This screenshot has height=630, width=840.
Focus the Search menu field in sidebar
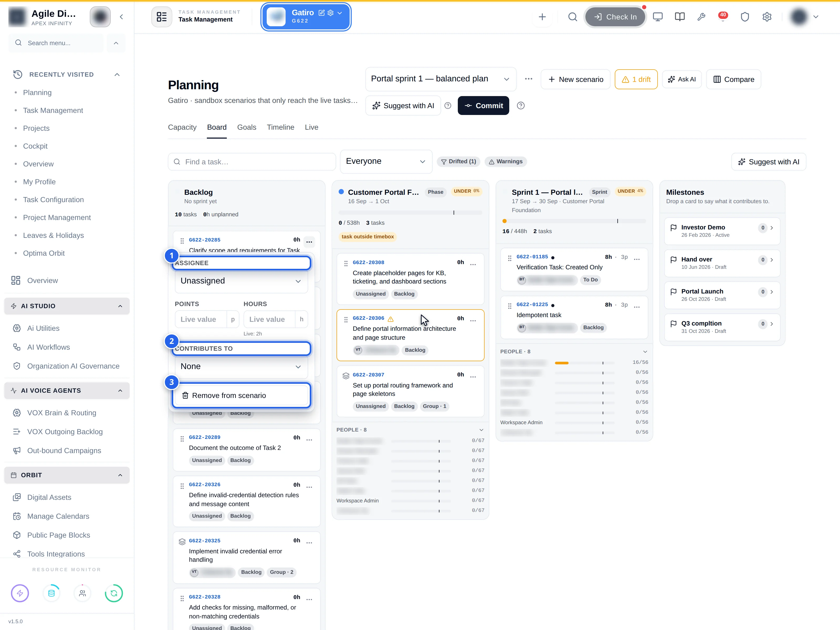(x=56, y=43)
